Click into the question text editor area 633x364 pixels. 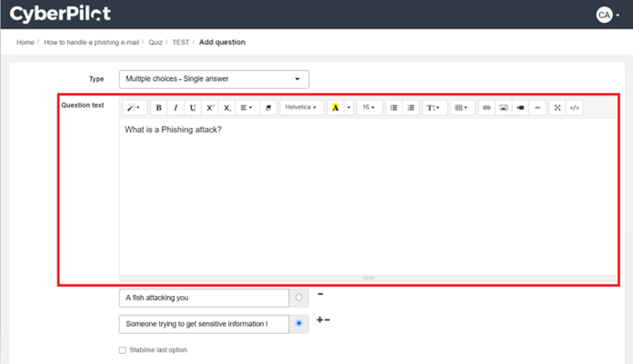pyautogui.click(x=368, y=198)
